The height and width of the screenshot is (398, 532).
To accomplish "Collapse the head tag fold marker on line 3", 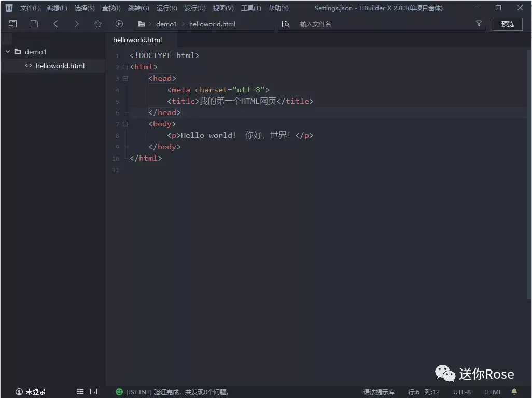I will 125,78.
